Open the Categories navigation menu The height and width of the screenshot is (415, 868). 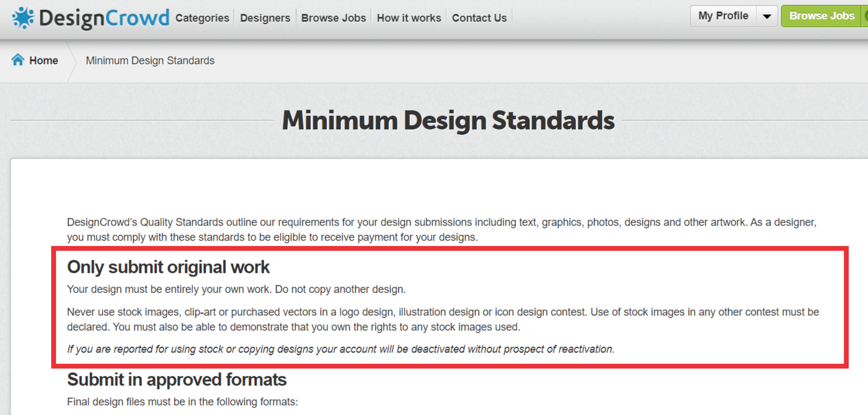pyautogui.click(x=202, y=18)
